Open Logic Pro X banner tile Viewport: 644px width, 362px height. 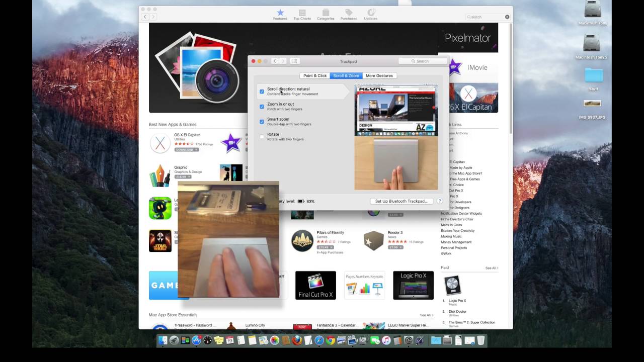413,285
